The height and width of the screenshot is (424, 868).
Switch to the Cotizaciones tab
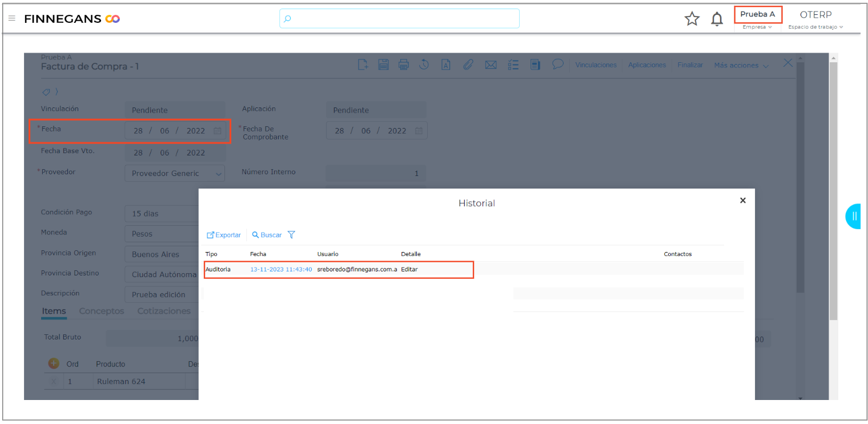[x=164, y=311]
